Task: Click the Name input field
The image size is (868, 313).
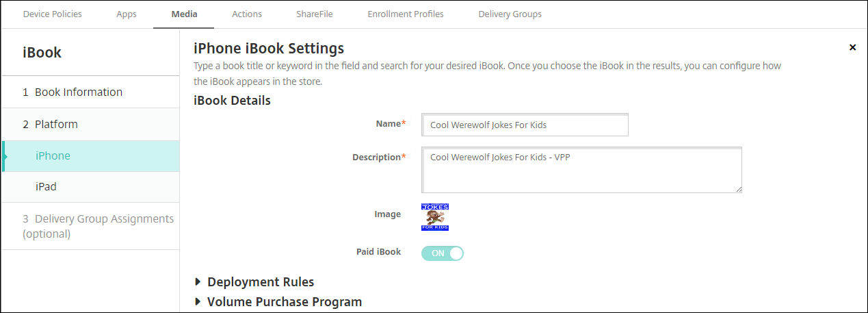Action: point(525,125)
